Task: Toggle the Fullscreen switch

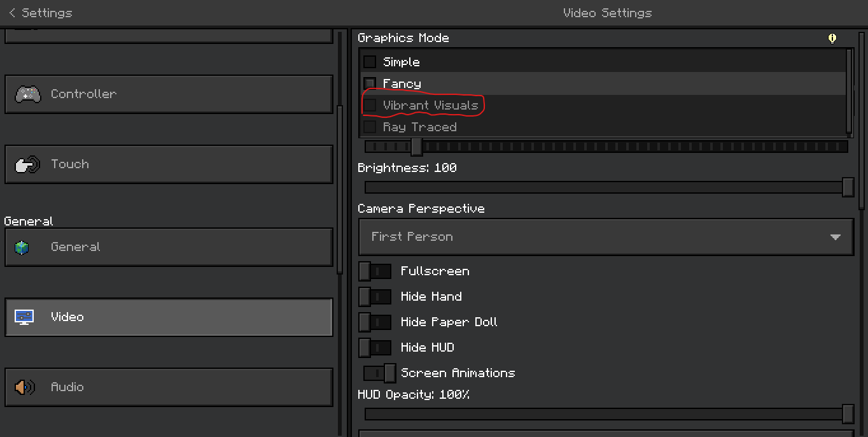Action: tap(375, 271)
